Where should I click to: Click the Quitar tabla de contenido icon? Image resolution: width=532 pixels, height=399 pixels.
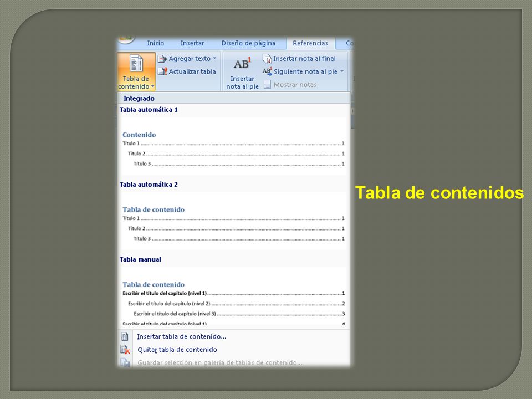125,350
